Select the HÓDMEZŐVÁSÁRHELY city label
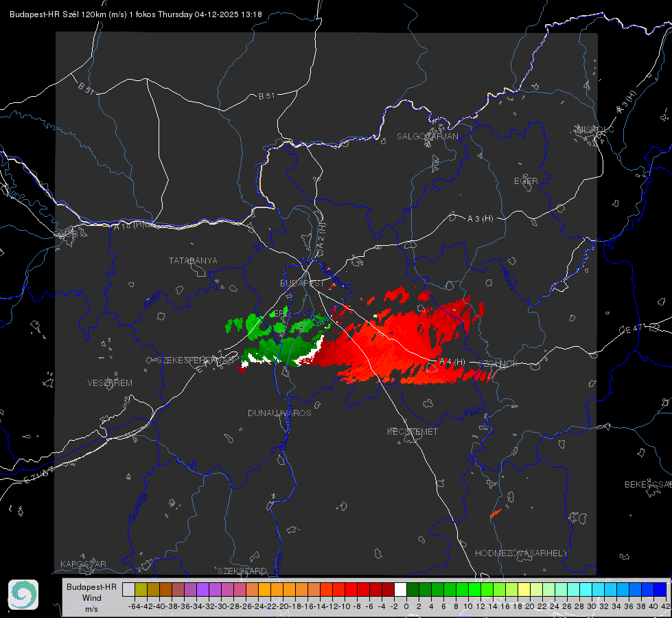 pos(521,553)
